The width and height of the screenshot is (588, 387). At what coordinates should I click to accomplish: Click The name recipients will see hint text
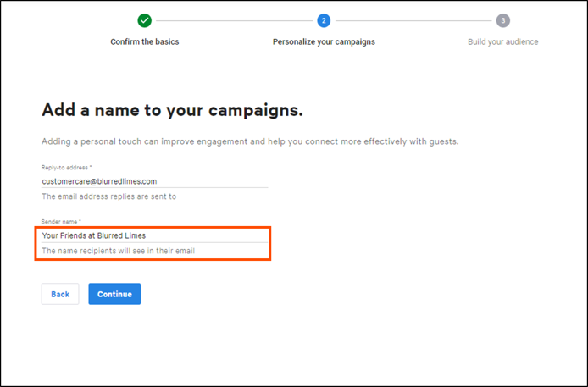[118, 251]
